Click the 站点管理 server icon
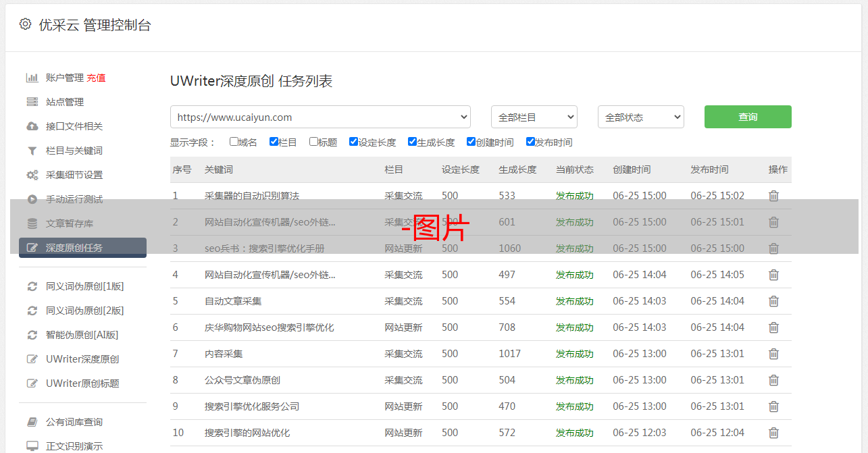The image size is (868, 453). tap(32, 102)
